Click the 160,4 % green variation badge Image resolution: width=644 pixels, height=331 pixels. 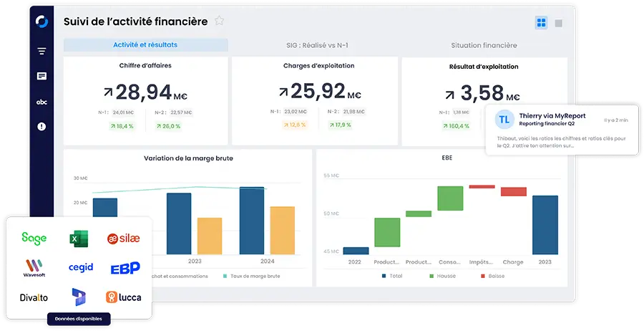(x=457, y=126)
